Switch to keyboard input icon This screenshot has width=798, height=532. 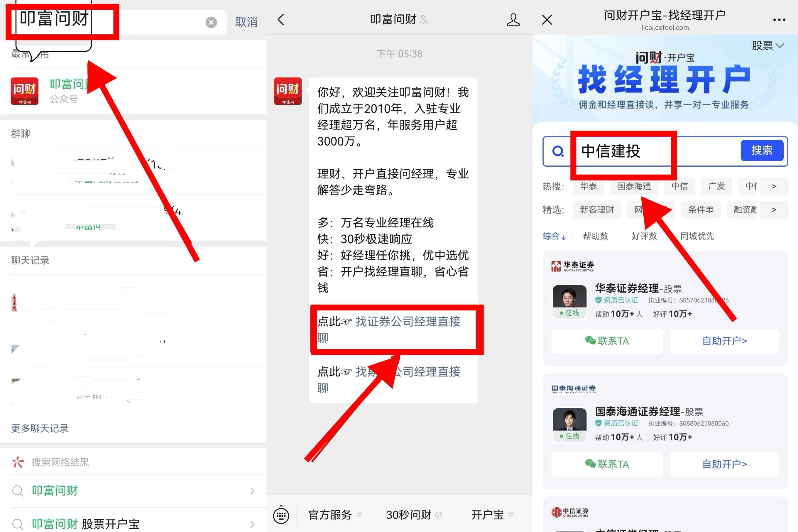[281, 515]
